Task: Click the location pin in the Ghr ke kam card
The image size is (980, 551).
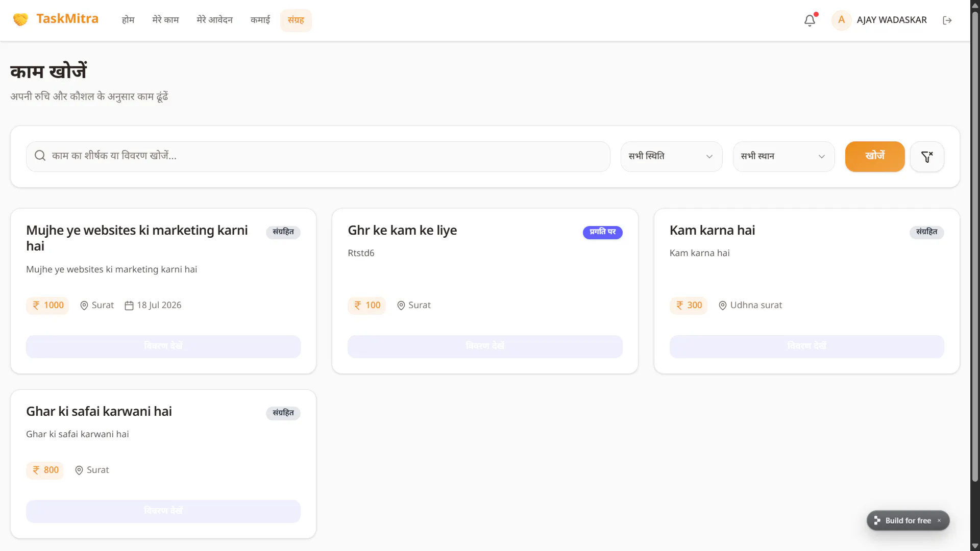Action: point(401,306)
